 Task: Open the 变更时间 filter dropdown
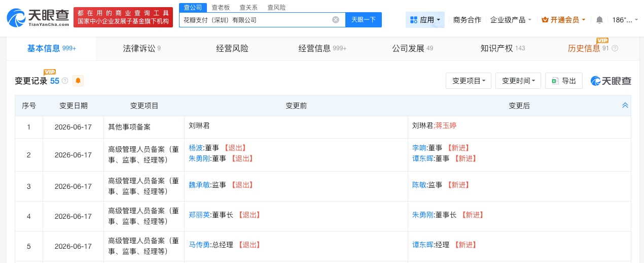518,81
